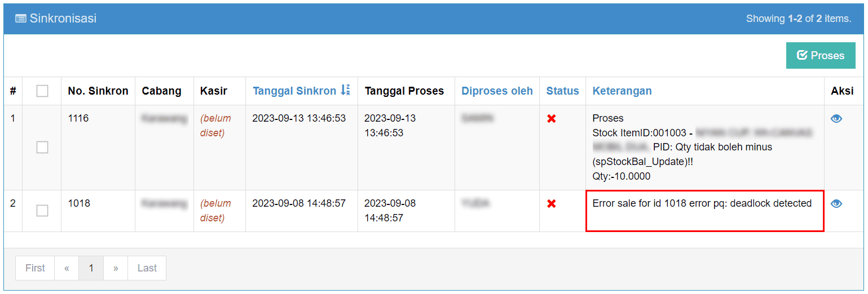
Task: Click previous page « arrow
Action: pyautogui.click(x=67, y=268)
